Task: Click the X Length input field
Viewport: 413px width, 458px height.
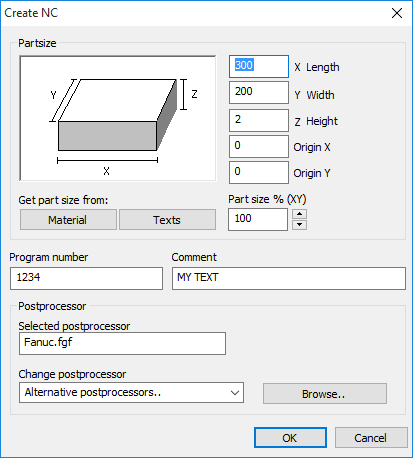Action: 259,66
